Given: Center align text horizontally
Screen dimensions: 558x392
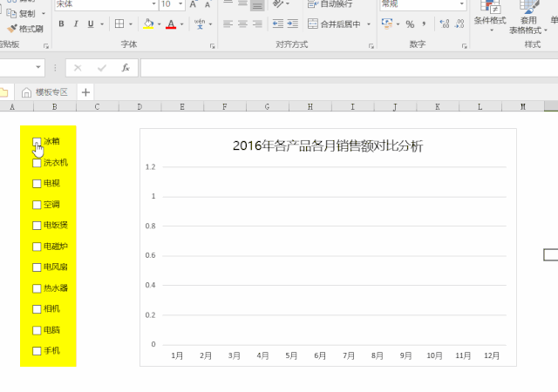Looking at the screenshot, I should (242, 24).
